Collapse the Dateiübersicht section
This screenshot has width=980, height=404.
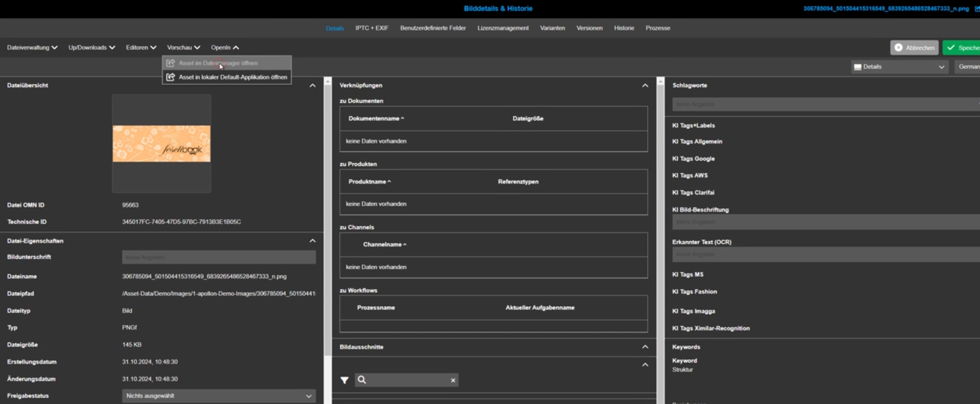click(x=312, y=85)
